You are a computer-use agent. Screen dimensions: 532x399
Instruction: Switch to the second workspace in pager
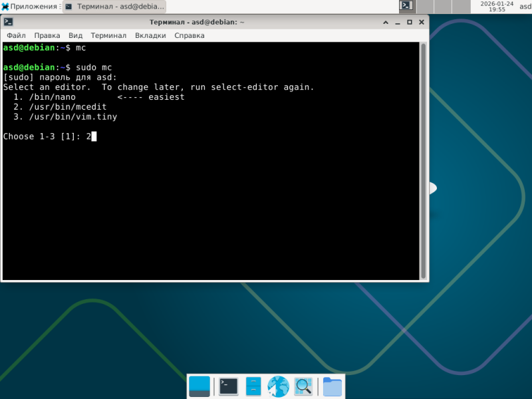425,7
